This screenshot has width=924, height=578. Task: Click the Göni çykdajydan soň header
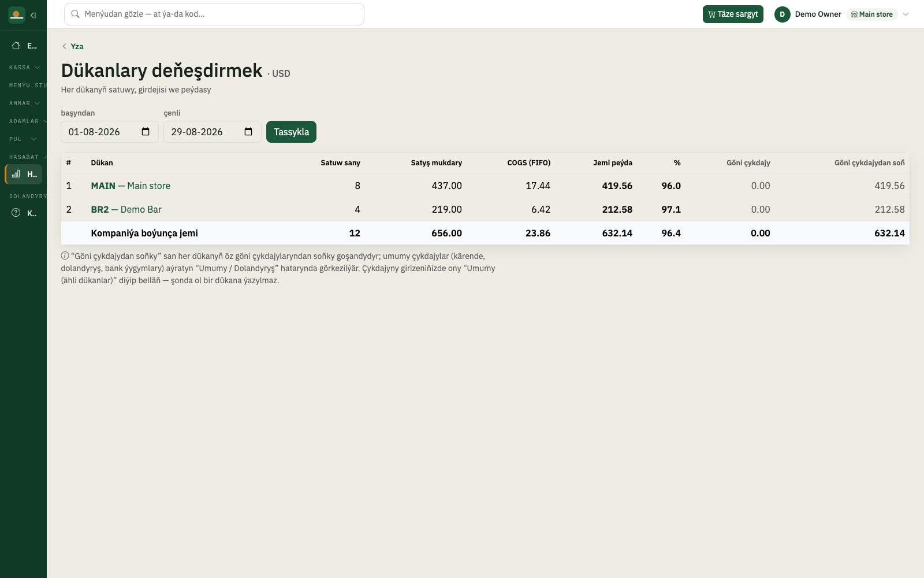[x=869, y=163]
